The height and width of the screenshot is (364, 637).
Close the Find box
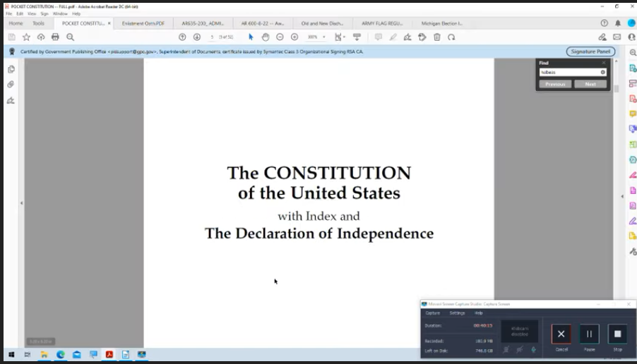click(x=604, y=63)
